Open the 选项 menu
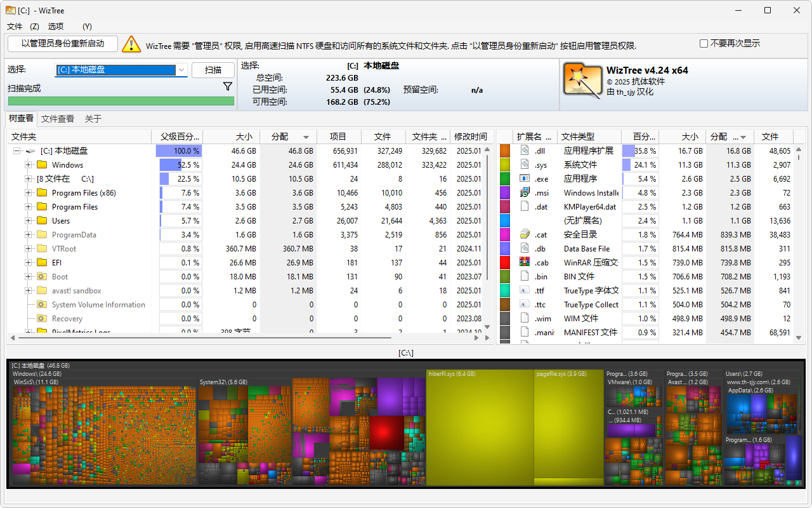The width and height of the screenshot is (812, 508). [55, 27]
